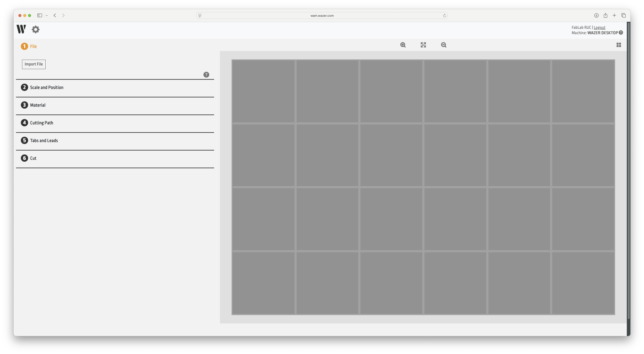Show machine help next to WAZER DESKTOP

click(x=621, y=33)
